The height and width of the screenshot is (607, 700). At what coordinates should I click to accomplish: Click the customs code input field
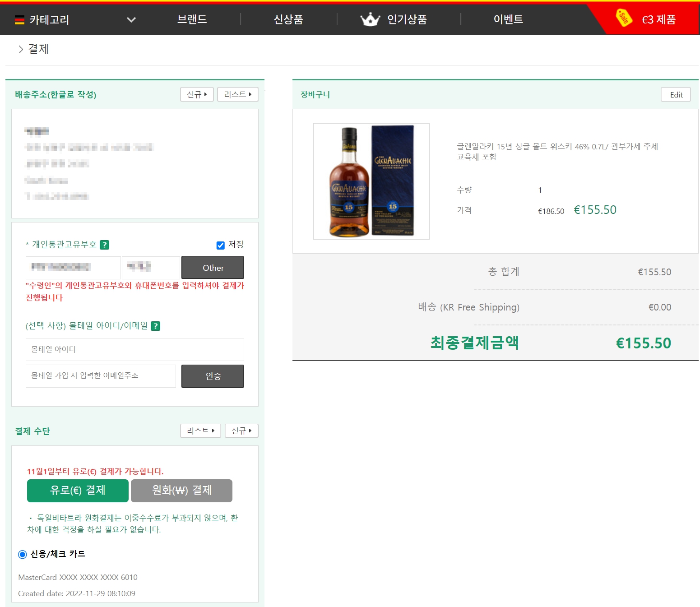click(73, 268)
